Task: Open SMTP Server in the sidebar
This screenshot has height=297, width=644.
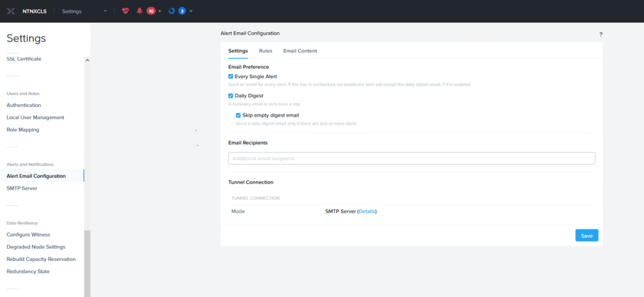Action: pos(22,188)
